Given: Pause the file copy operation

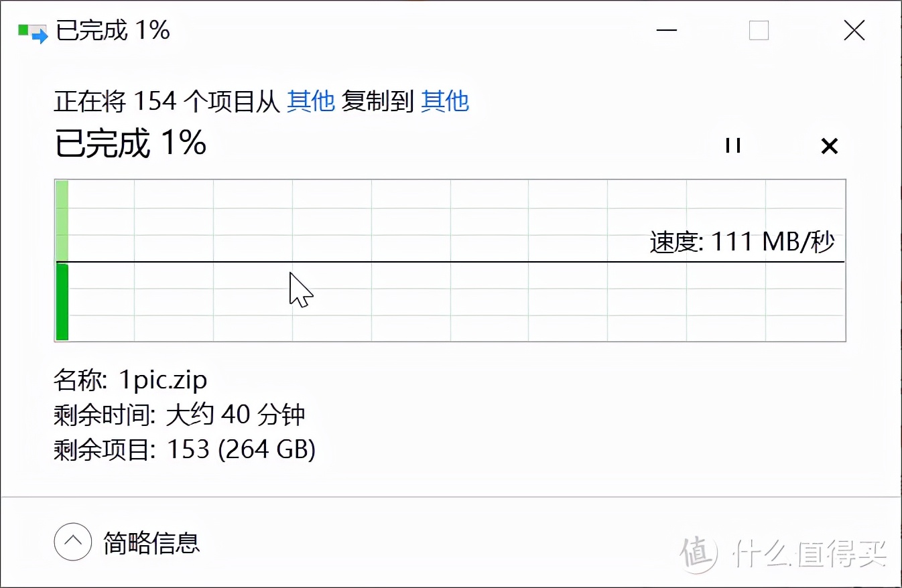Looking at the screenshot, I should coord(732,145).
